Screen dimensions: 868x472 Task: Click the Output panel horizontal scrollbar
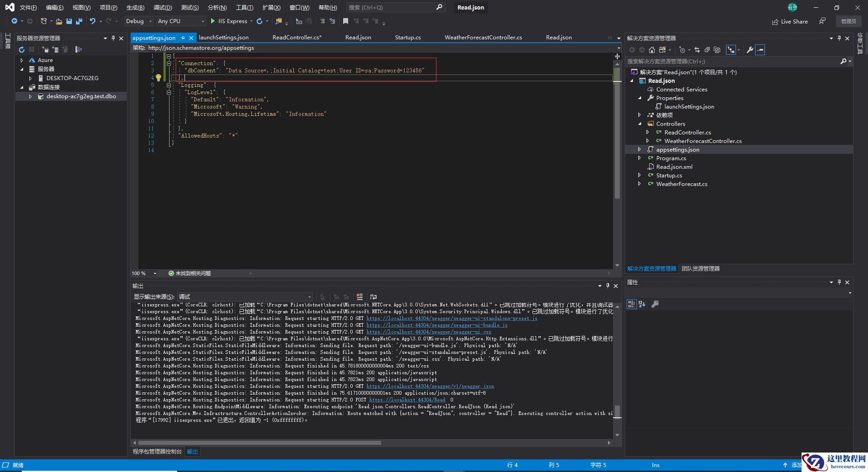click(x=259, y=443)
